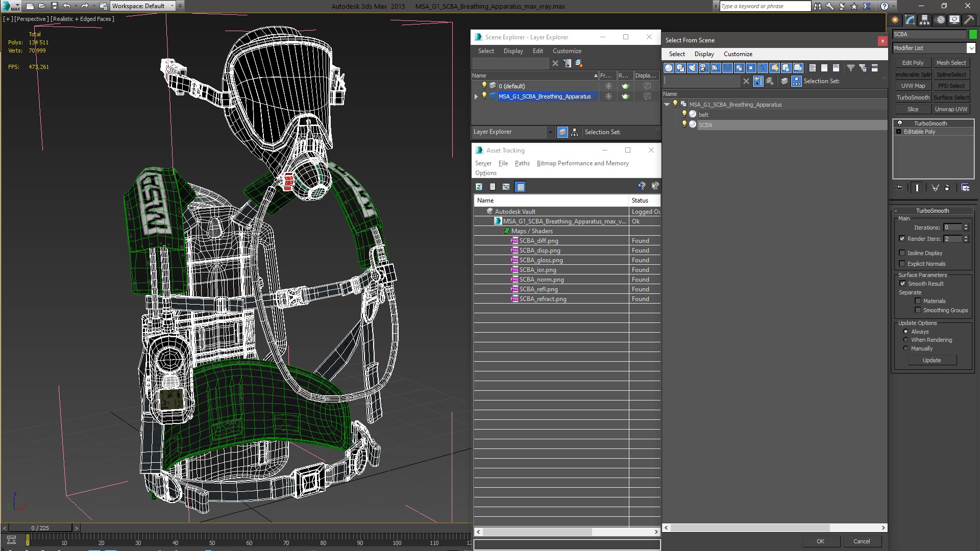
Task: Toggle Display Geometry filter in Select From Scene
Action: click(x=669, y=68)
